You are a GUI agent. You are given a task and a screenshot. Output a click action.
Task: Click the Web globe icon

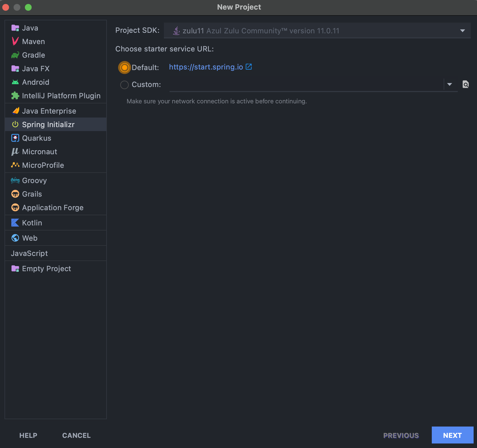tap(15, 238)
